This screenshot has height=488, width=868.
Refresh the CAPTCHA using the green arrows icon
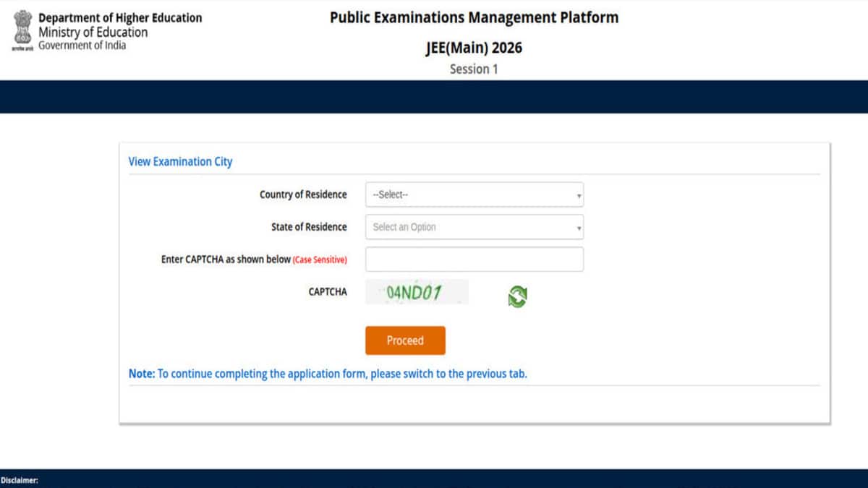click(517, 296)
